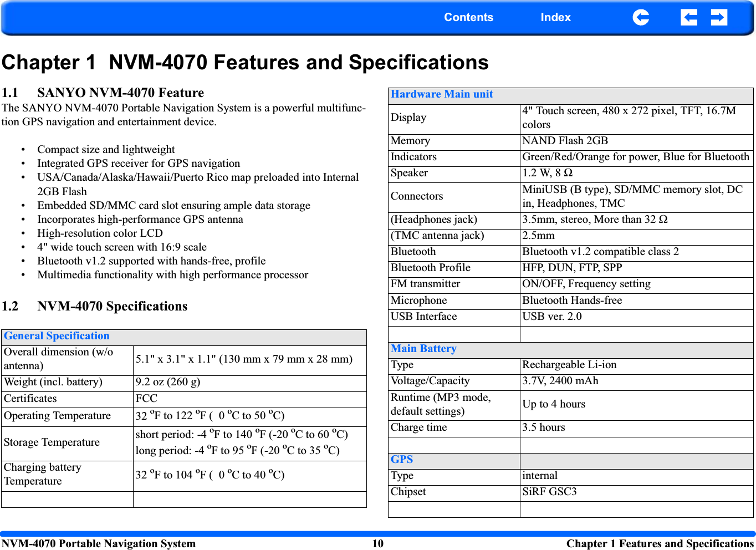Go to the next page with the right arrow

719,18
